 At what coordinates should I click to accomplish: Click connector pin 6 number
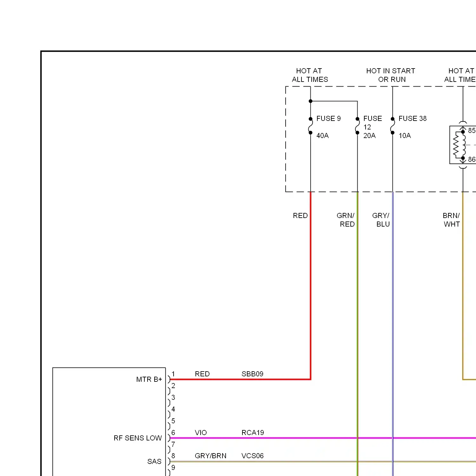pyautogui.click(x=173, y=433)
